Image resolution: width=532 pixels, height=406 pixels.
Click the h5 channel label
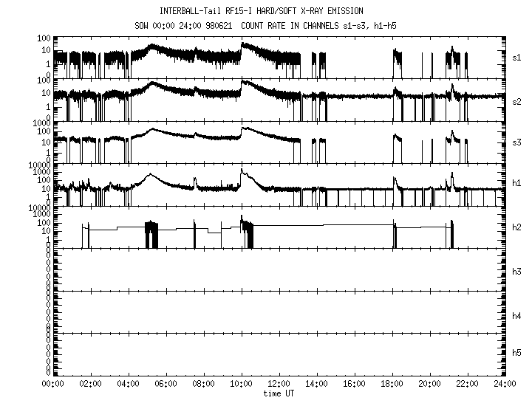point(516,354)
